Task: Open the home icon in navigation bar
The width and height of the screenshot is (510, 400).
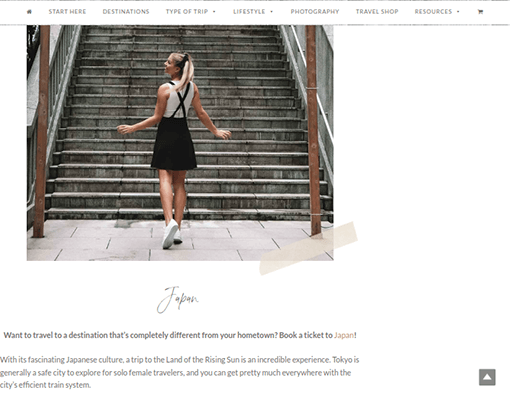Action: click(x=29, y=12)
